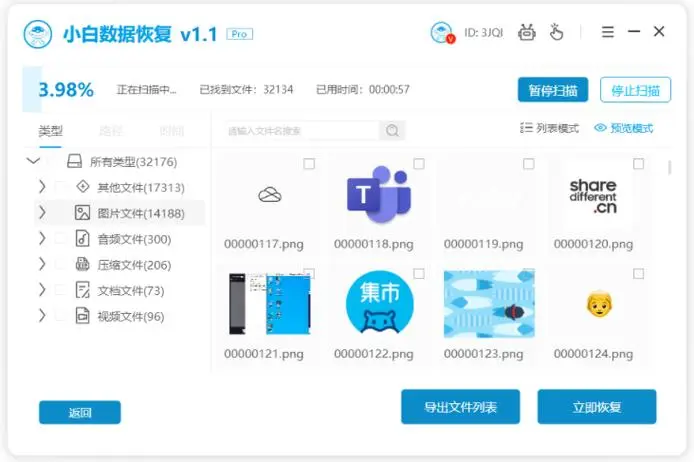Image resolution: width=694 pixels, height=462 pixels.
Task: Click 停止扫描 to stop scanning
Action: tap(636, 90)
